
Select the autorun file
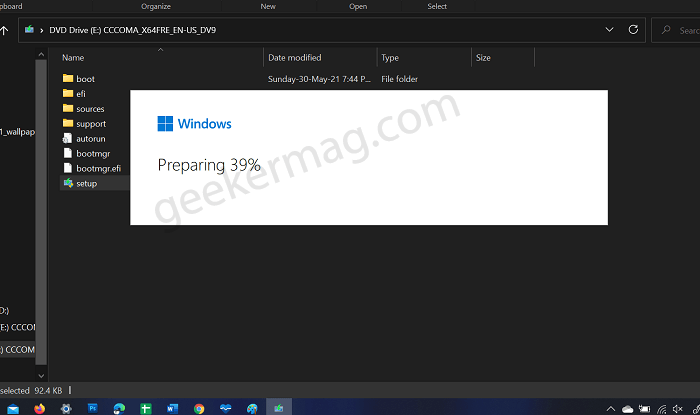[91, 139]
